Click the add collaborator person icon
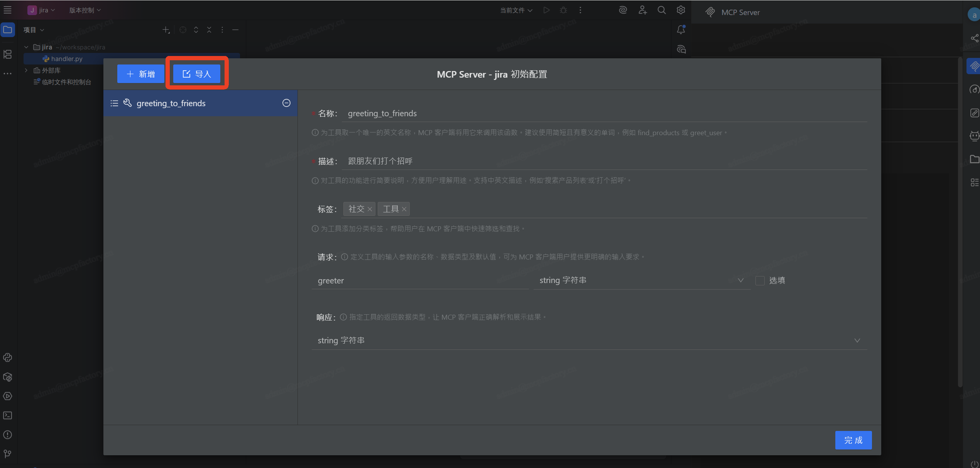 point(642,10)
